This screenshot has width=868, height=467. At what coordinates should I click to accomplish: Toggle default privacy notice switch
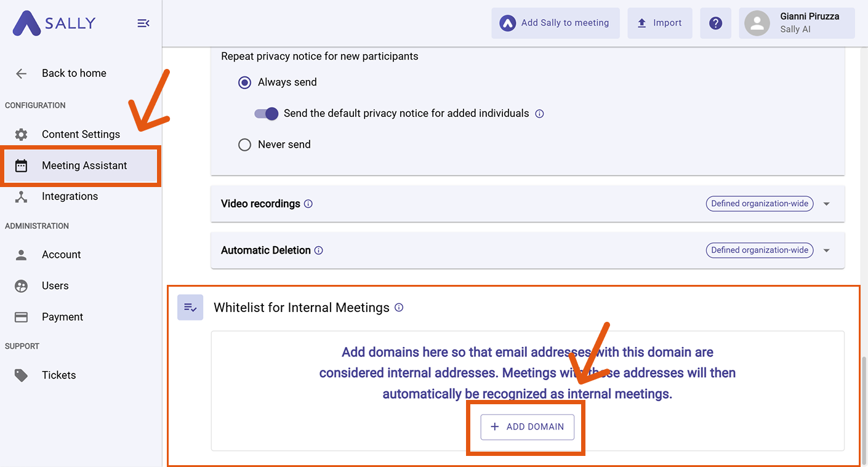point(267,114)
